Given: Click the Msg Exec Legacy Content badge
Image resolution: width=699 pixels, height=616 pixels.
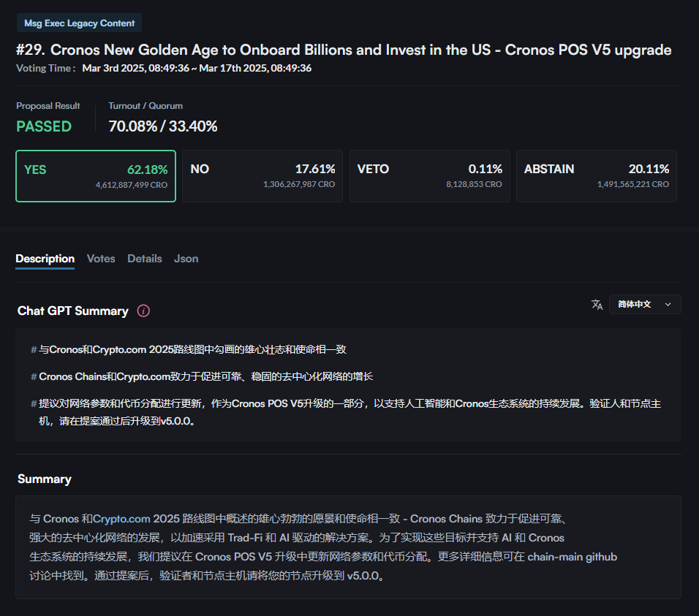Looking at the screenshot, I should 79,23.
